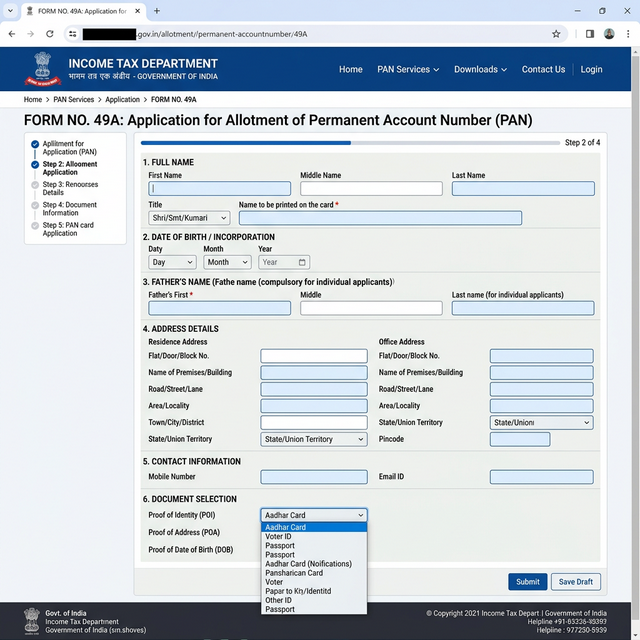Image resolution: width=640 pixels, height=640 pixels.
Task: Select Pansharican Card option
Action: [314, 573]
